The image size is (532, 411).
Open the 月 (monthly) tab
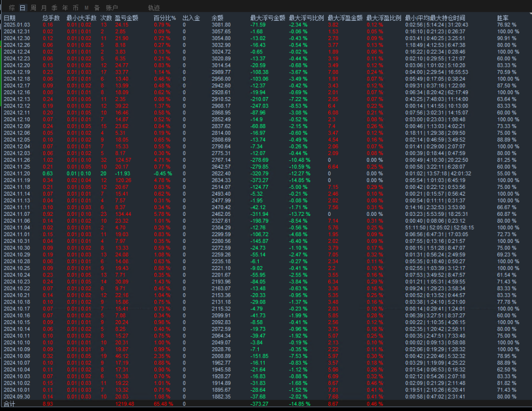(x=44, y=8)
